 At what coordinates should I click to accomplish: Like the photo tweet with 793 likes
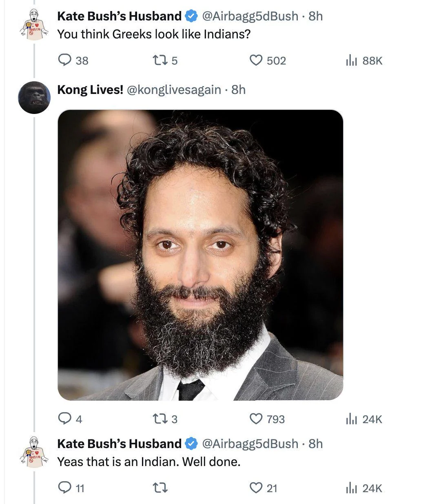click(267, 419)
